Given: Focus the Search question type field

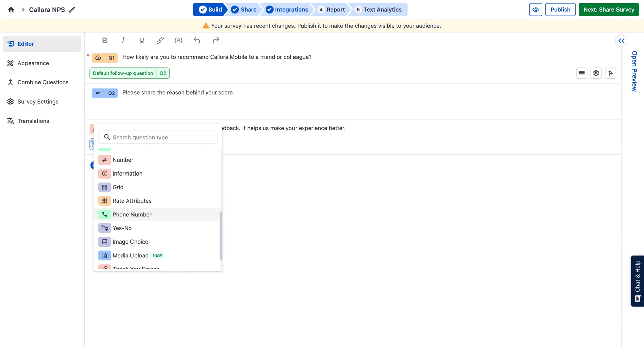Looking at the screenshot, I should coord(158,137).
